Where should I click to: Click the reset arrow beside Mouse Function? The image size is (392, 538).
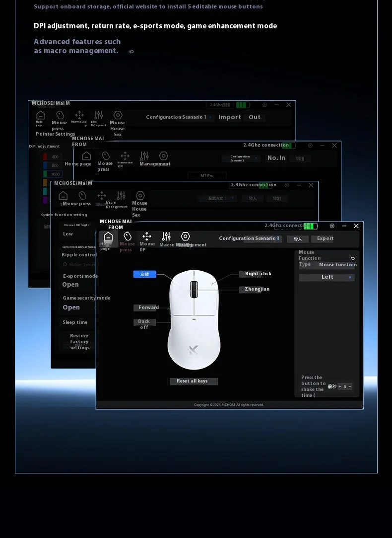click(x=353, y=258)
